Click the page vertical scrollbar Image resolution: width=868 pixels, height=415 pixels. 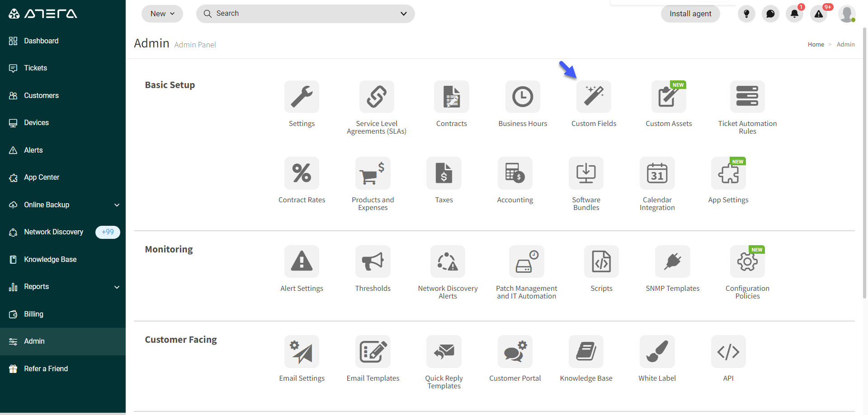[864, 163]
